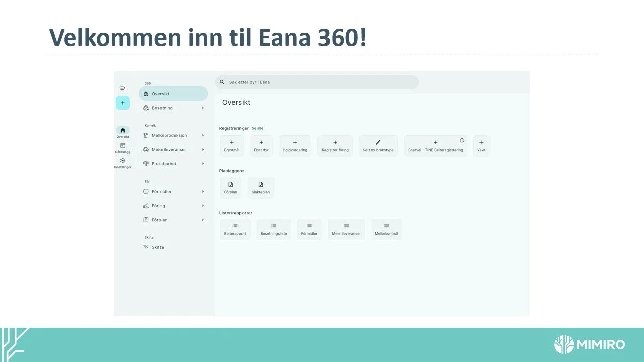Click the pencil icon on Sett ny brukstype

pos(378,143)
